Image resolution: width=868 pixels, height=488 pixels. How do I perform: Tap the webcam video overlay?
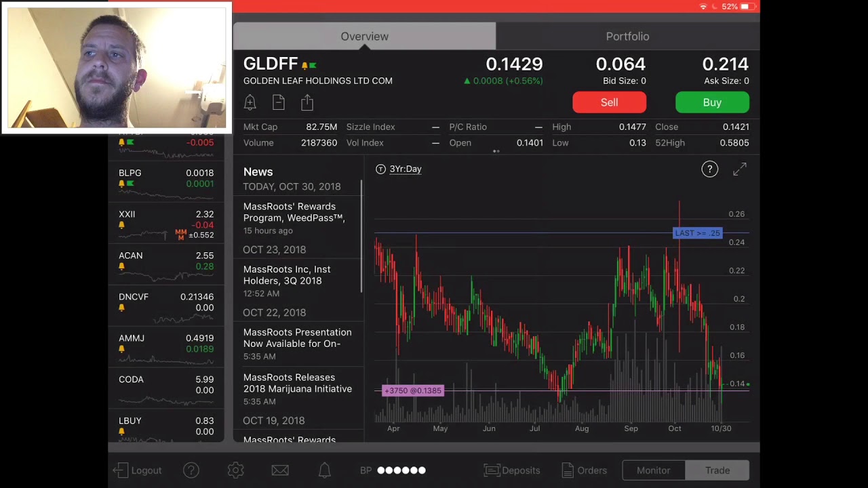click(x=117, y=68)
